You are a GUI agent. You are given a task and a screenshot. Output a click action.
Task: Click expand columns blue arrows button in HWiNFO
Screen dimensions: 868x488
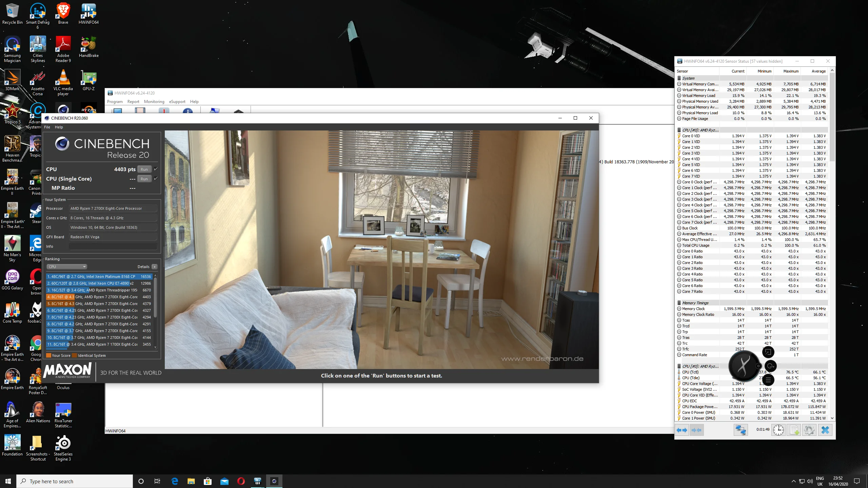tap(682, 430)
